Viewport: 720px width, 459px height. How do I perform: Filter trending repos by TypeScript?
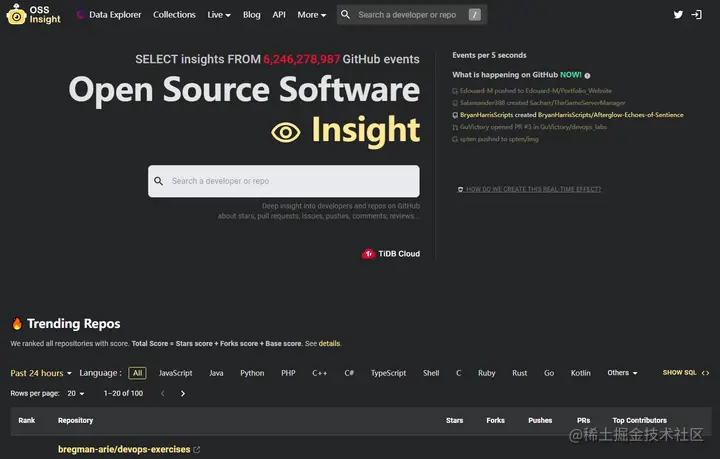pos(388,373)
